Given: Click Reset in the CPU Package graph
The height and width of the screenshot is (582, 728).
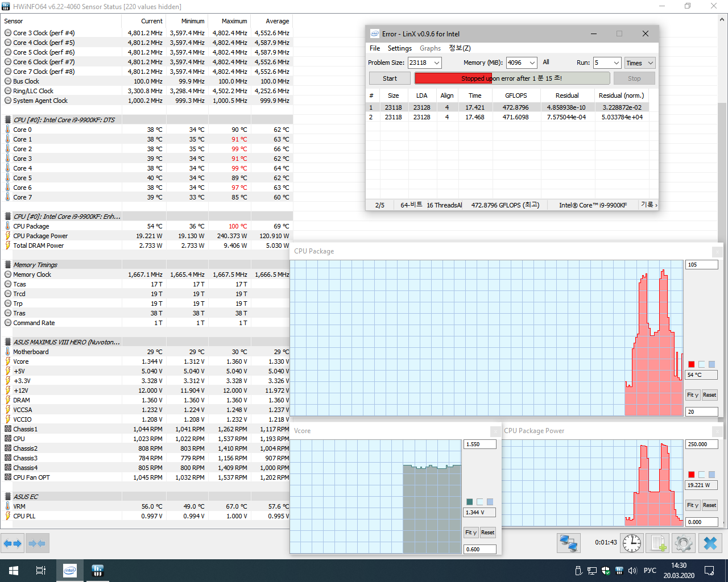Looking at the screenshot, I should tap(709, 395).
